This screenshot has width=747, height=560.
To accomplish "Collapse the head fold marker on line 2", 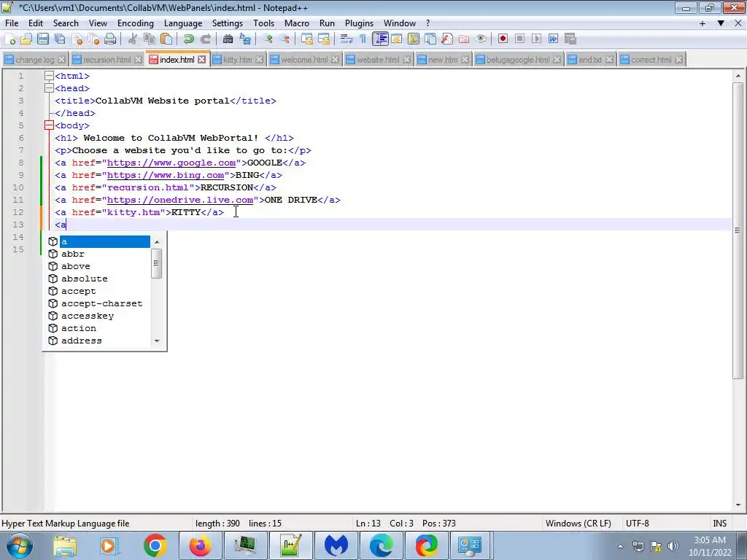I will coord(49,88).
